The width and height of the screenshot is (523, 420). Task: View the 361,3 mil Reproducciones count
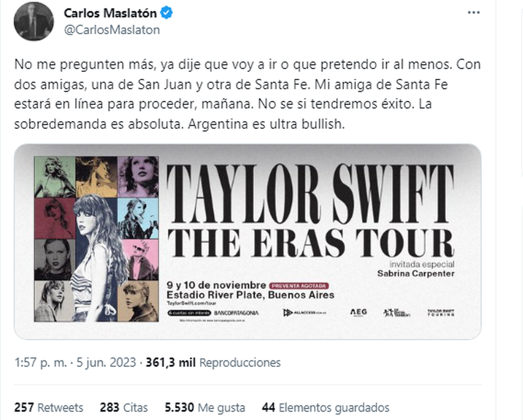tap(213, 362)
